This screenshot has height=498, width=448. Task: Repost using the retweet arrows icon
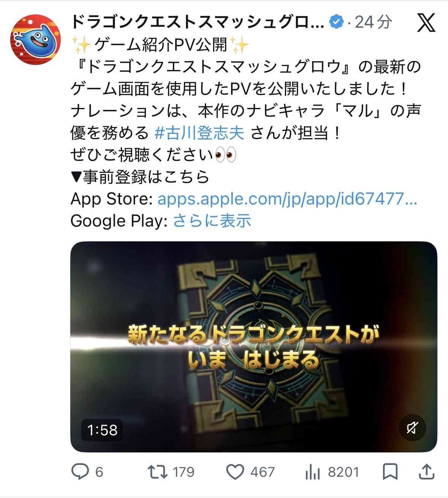[158, 472]
